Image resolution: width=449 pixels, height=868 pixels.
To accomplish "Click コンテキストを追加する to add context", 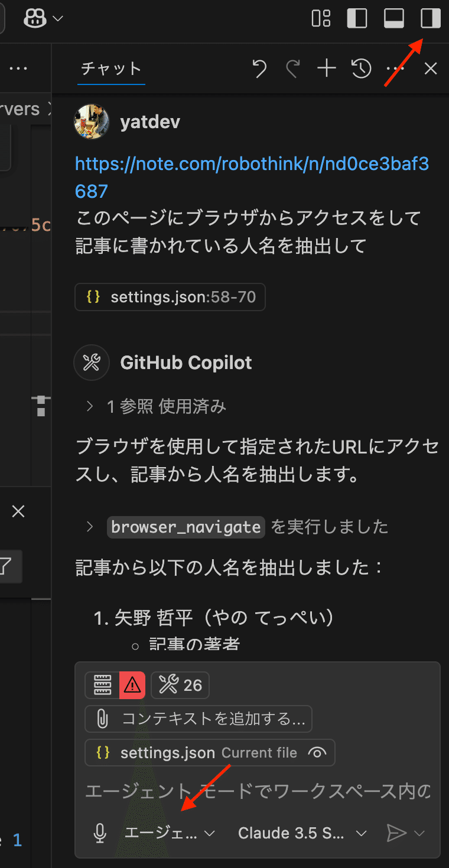I will click(x=199, y=719).
